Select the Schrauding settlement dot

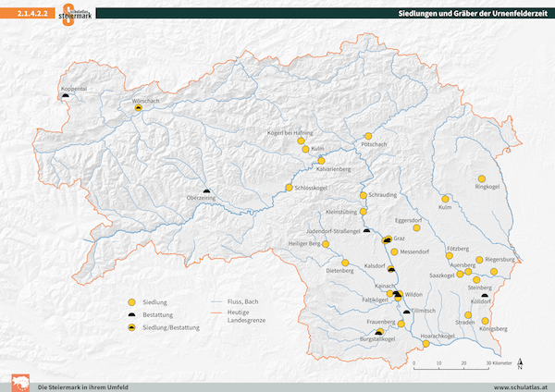click(364, 195)
